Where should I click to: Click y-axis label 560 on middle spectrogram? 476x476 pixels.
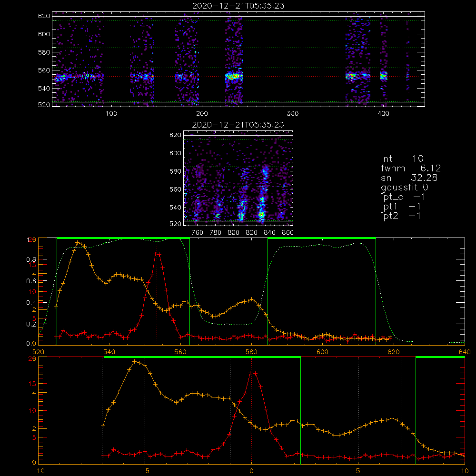(x=175, y=189)
